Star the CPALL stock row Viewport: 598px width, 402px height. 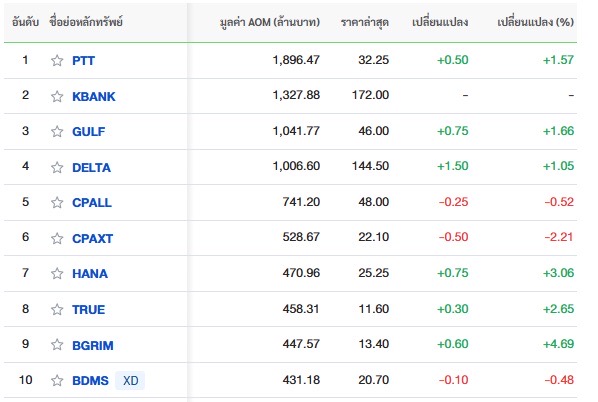[x=57, y=202]
